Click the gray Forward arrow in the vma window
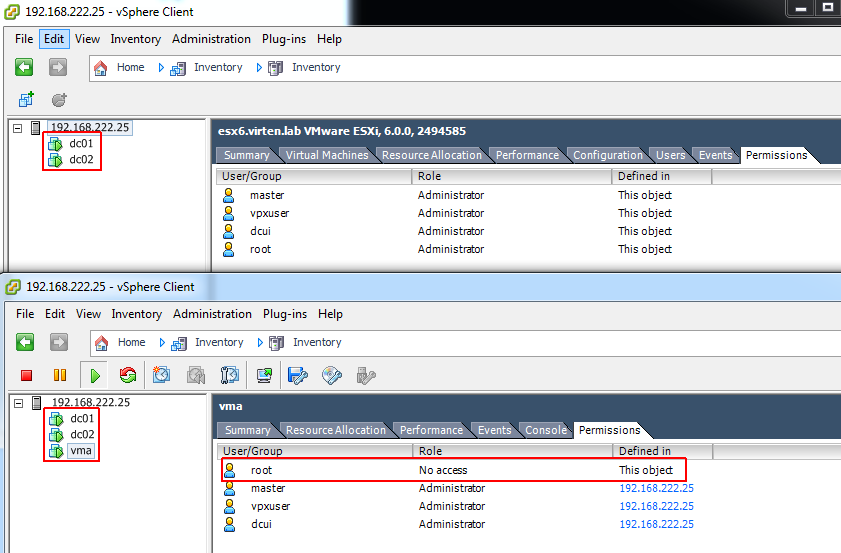Screen dimensions: 841x553 59,342
